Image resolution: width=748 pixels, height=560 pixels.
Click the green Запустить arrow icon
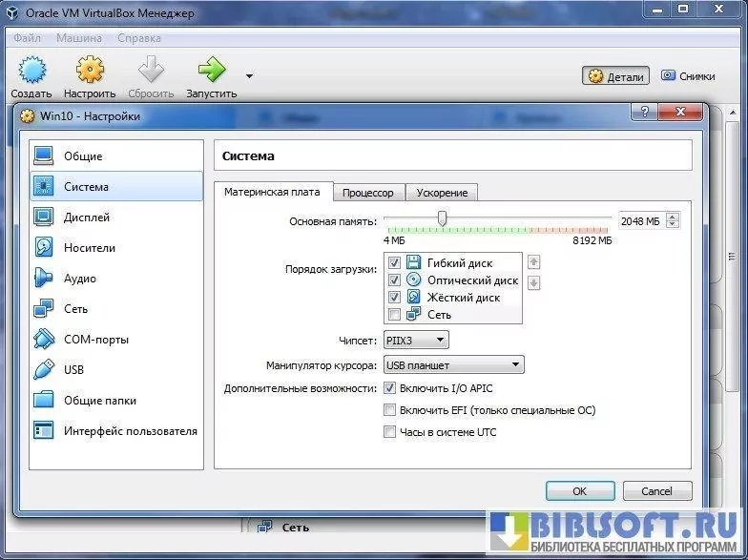[x=211, y=70]
